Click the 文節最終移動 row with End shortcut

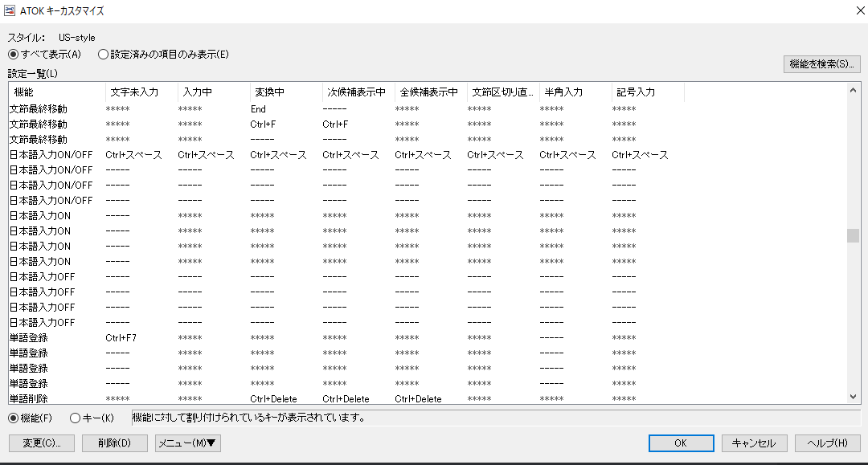tap(39, 109)
